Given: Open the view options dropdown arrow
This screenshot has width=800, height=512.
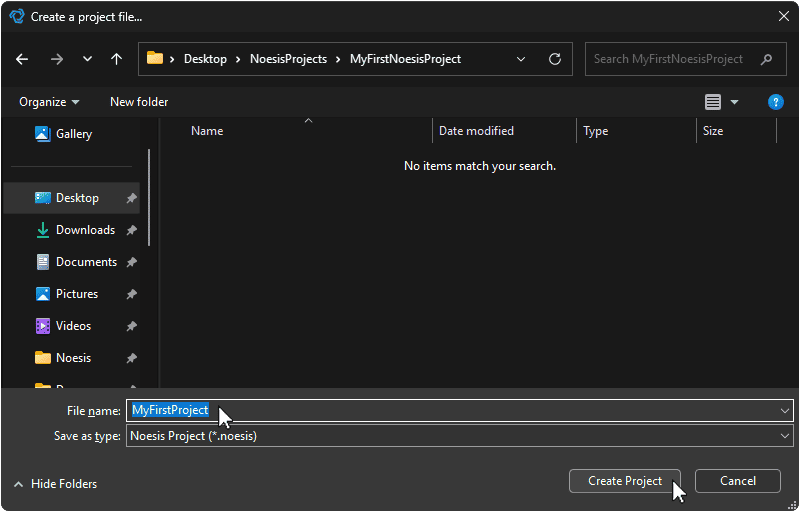Looking at the screenshot, I should (x=734, y=102).
